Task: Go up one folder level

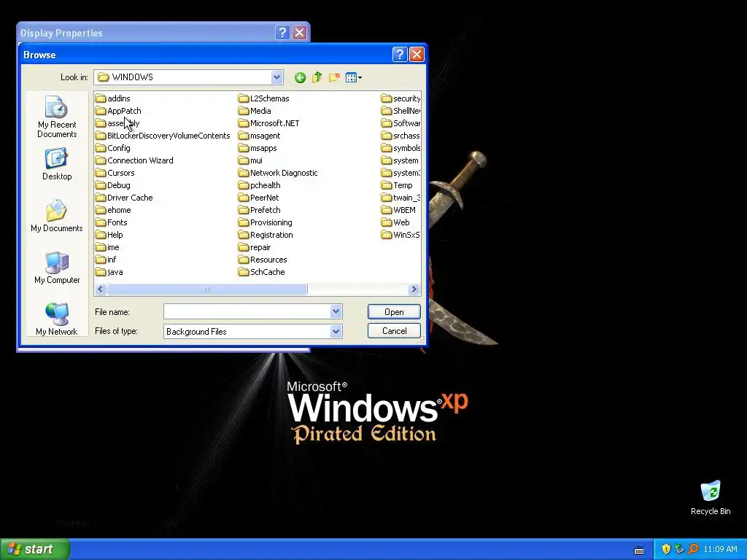Action: tap(317, 77)
